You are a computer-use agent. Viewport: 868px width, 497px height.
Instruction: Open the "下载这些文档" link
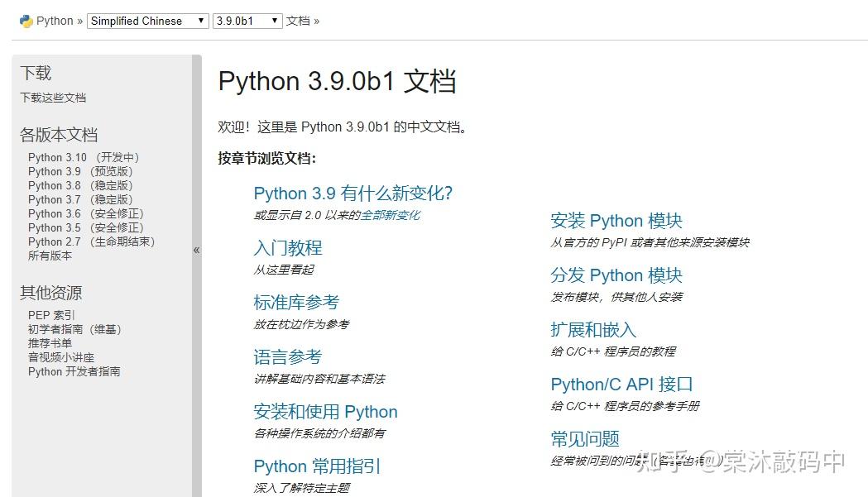(53, 97)
